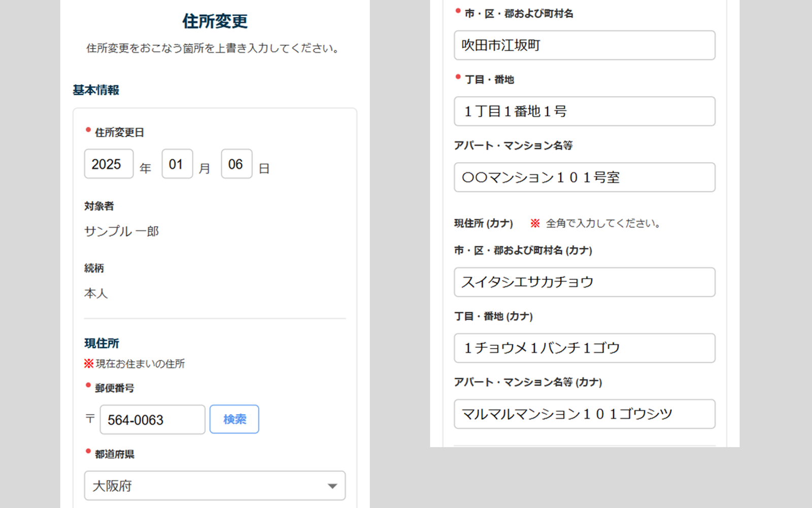The image size is (812, 508).
Task: Click the 住所変更日 field label
Action: point(119,132)
